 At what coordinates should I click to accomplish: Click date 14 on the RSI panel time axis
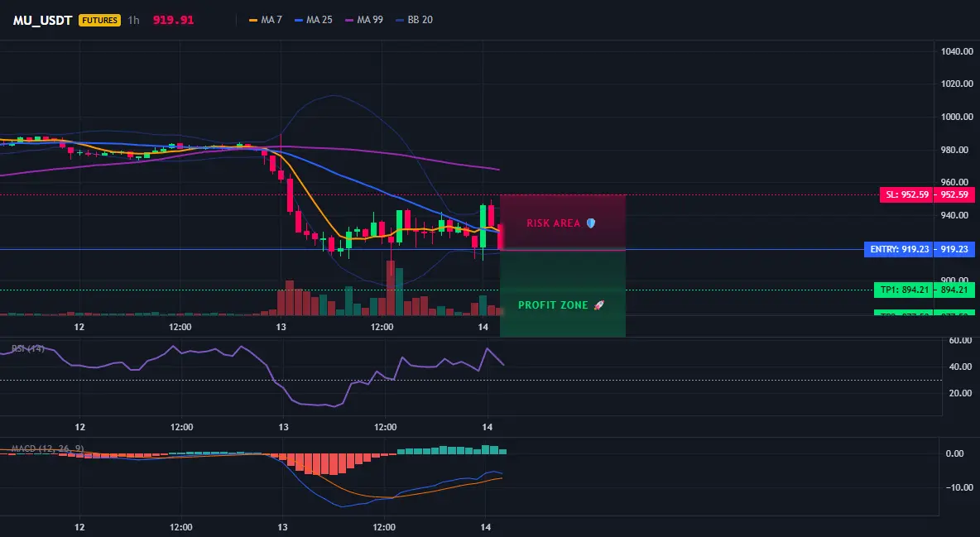[x=488, y=428]
